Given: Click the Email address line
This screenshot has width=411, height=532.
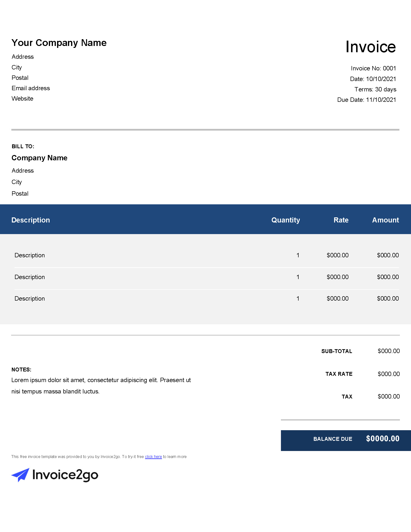Looking at the screenshot, I should tap(31, 88).
